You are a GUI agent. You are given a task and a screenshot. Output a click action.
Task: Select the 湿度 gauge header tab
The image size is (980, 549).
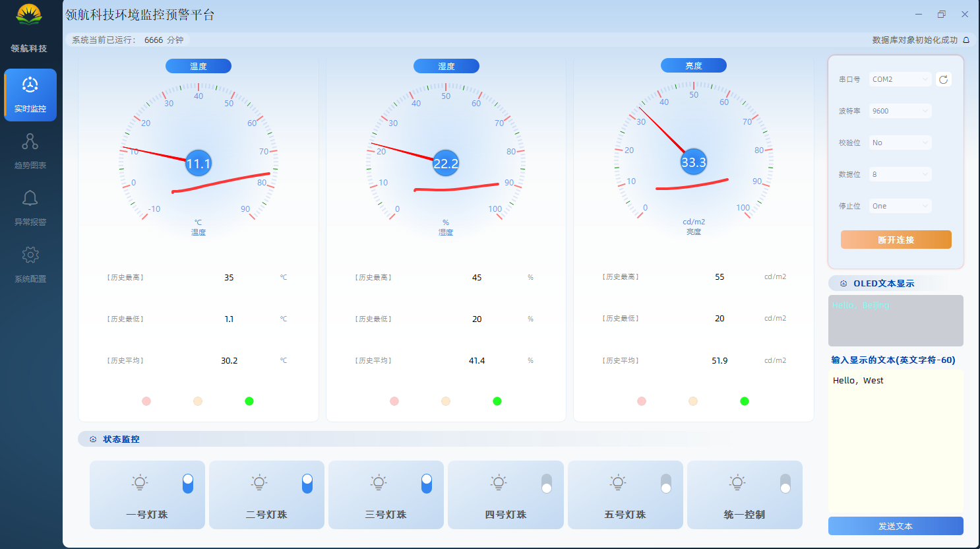point(446,66)
